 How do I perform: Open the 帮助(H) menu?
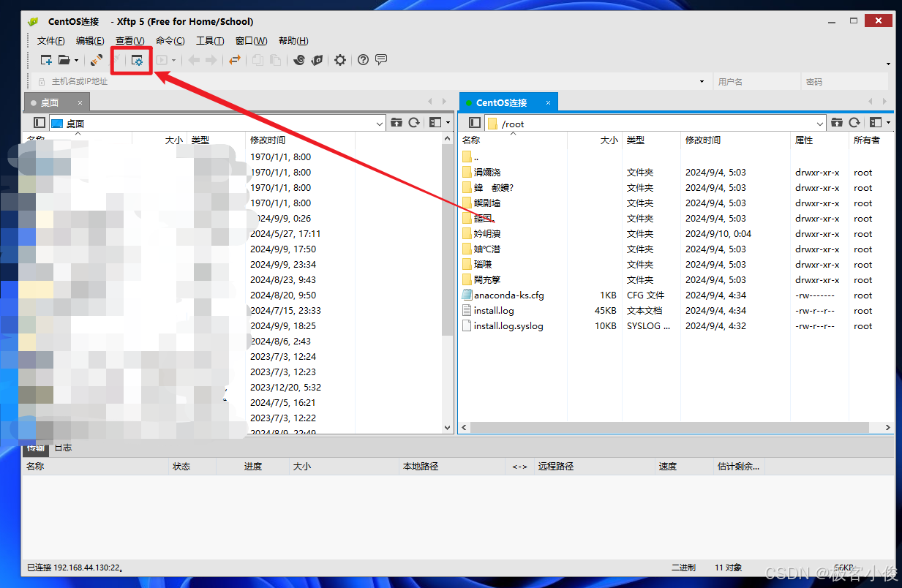pos(293,41)
